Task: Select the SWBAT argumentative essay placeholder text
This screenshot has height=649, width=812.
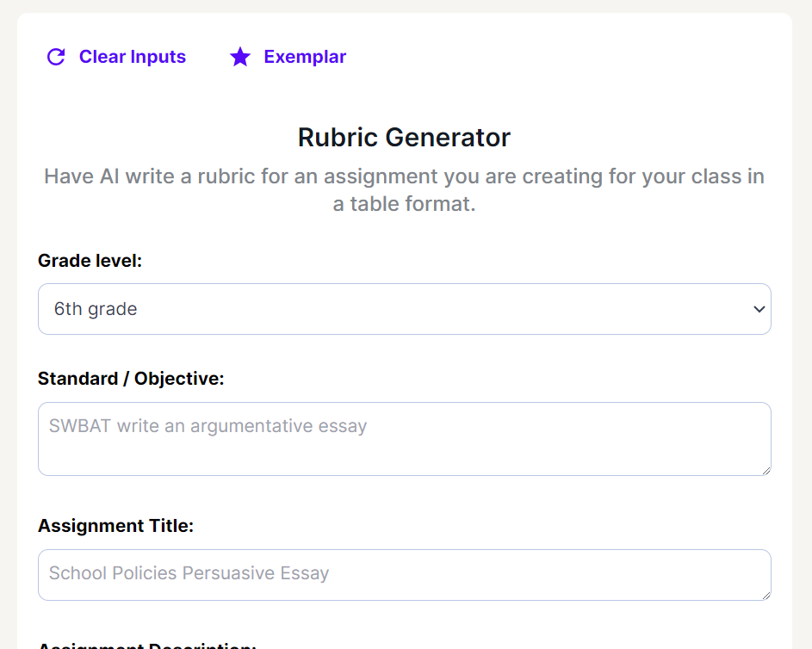Action: click(x=208, y=426)
